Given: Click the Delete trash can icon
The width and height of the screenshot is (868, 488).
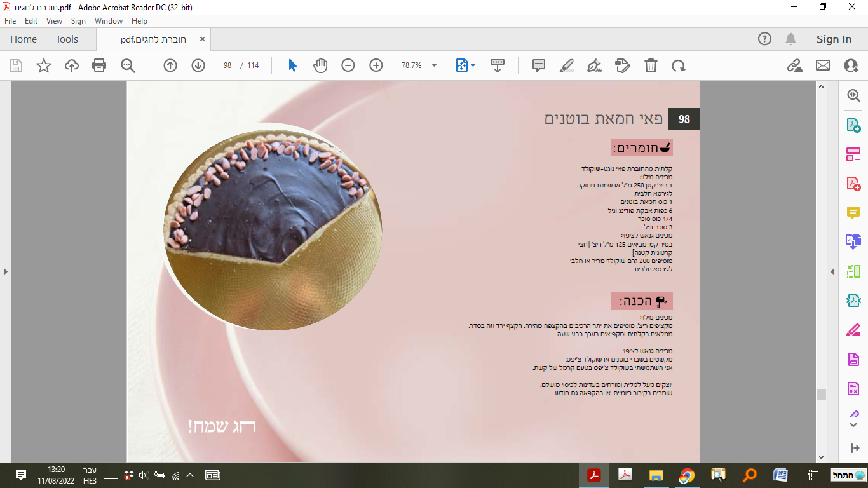Looking at the screenshot, I should click(x=651, y=65).
